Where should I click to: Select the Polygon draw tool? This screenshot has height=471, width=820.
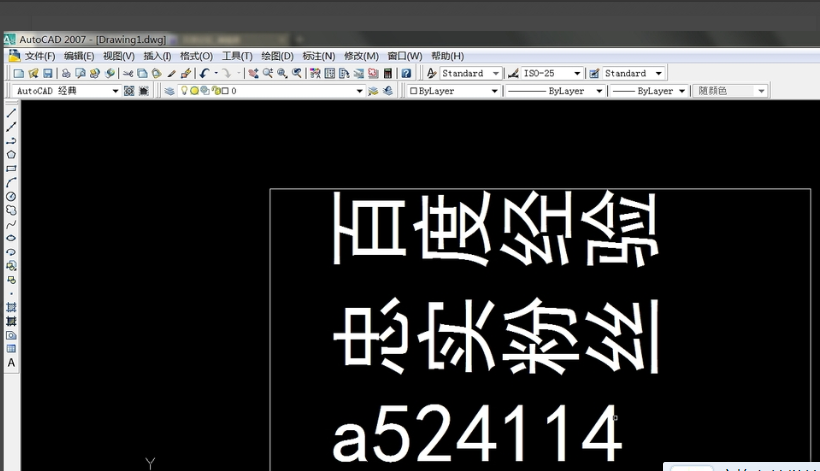[11, 155]
